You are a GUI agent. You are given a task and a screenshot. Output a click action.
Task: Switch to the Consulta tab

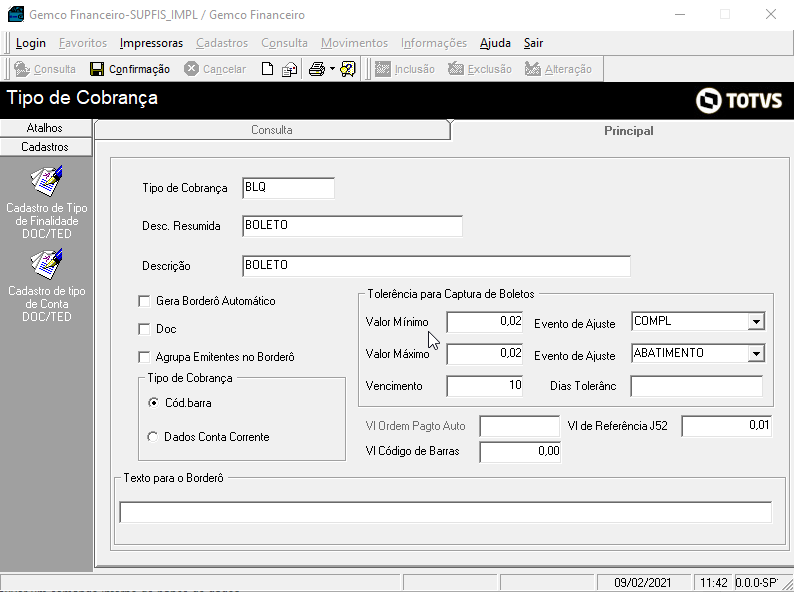coord(272,130)
